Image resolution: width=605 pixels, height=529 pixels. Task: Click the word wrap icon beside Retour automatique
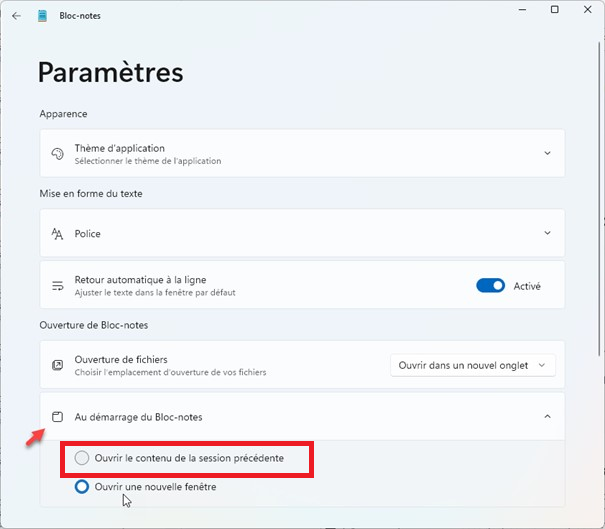coord(57,286)
